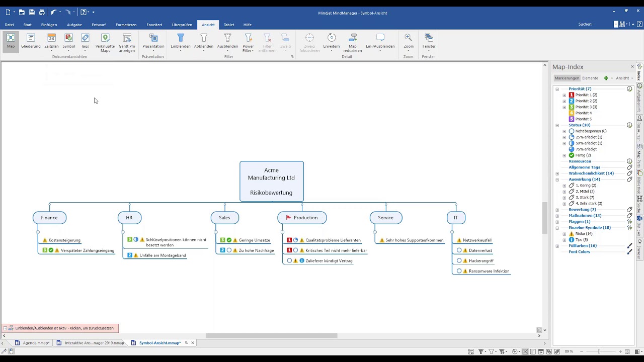Click the red flag on Production topic
This screenshot has height=362, width=644.
pos(288,218)
